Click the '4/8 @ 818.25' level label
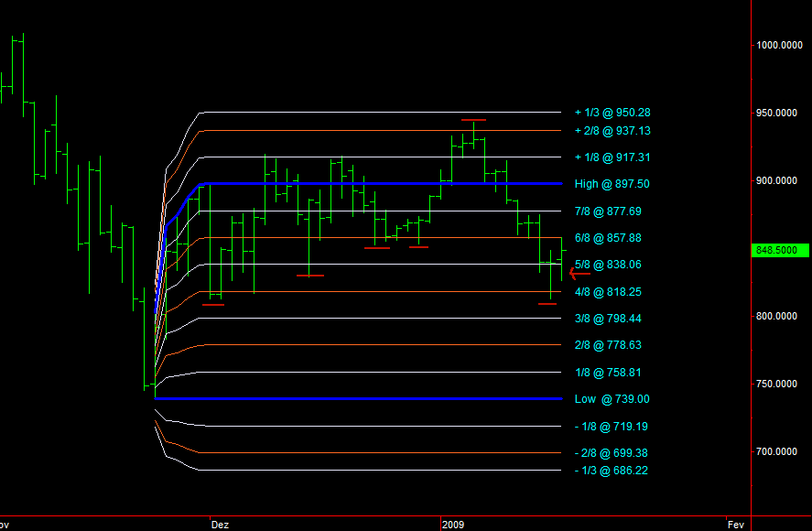Screen dimensions: 812x531 tap(608, 292)
